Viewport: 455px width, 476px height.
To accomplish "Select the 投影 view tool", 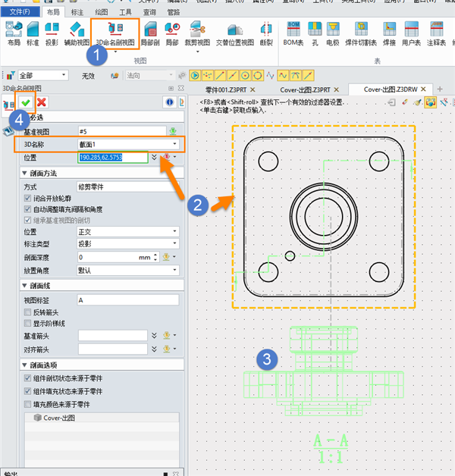I will [53, 33].
